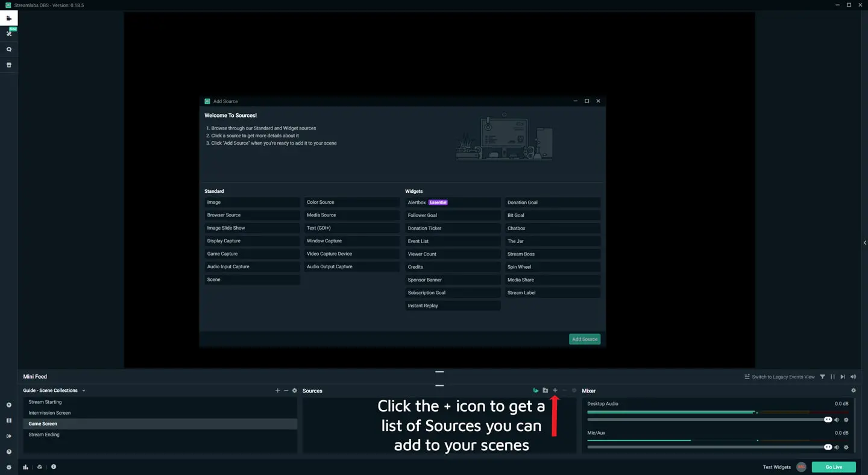
Task: Click Add Source button in dialog
Action: click(x=585, y=339)
